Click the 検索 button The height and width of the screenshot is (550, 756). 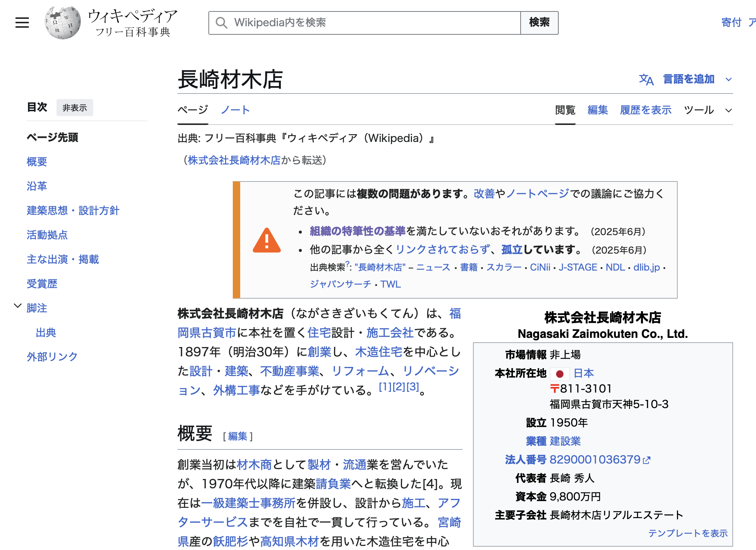pos(539,23)
